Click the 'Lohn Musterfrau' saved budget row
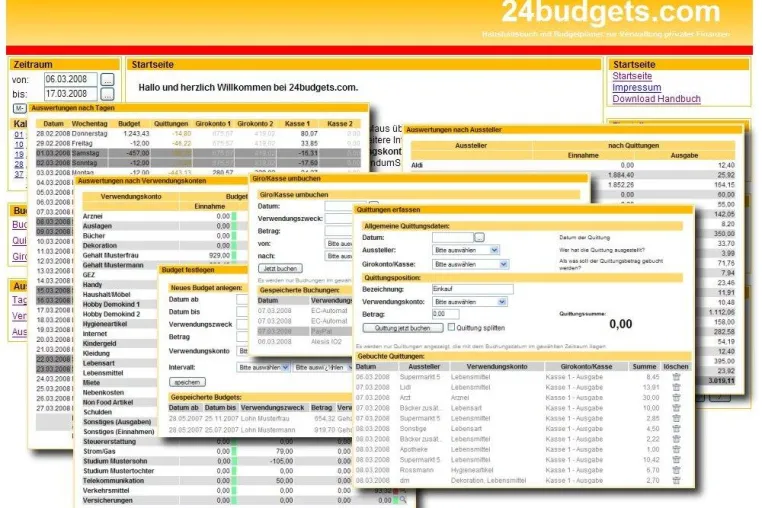Viewport: 762px width, 508px height. [260, 418]
